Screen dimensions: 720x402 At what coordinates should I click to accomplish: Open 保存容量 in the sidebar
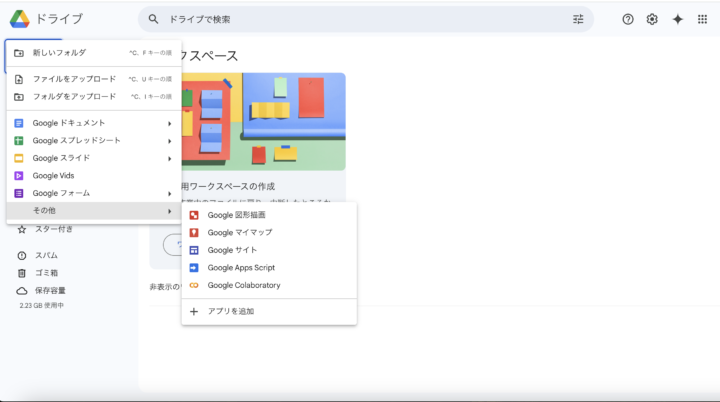click(51, 290)
